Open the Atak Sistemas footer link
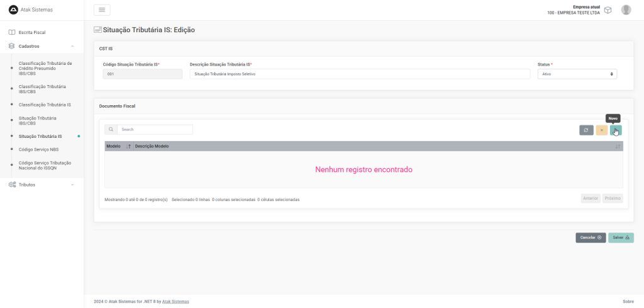The height and width of the screenshot is (308, 644). coord(175,302)
